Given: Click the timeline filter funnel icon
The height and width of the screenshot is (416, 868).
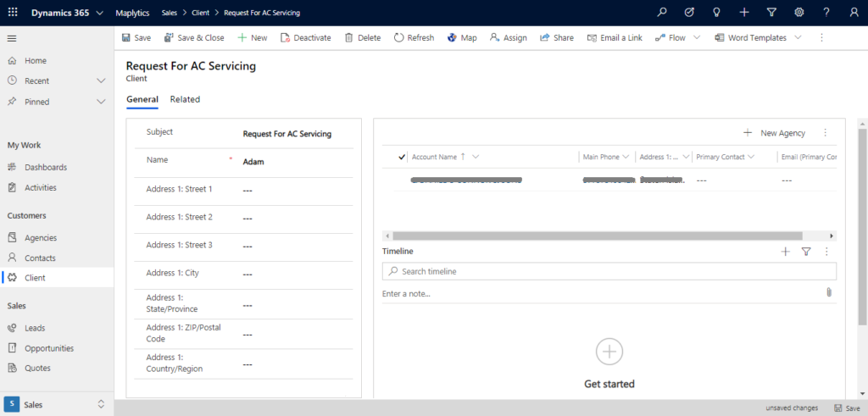Looking at the screenshot, I should [x=806, y=252].
